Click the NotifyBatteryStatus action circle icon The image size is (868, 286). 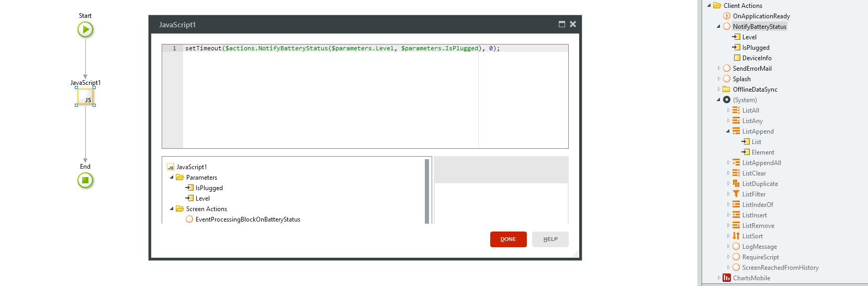coord(727,27)
